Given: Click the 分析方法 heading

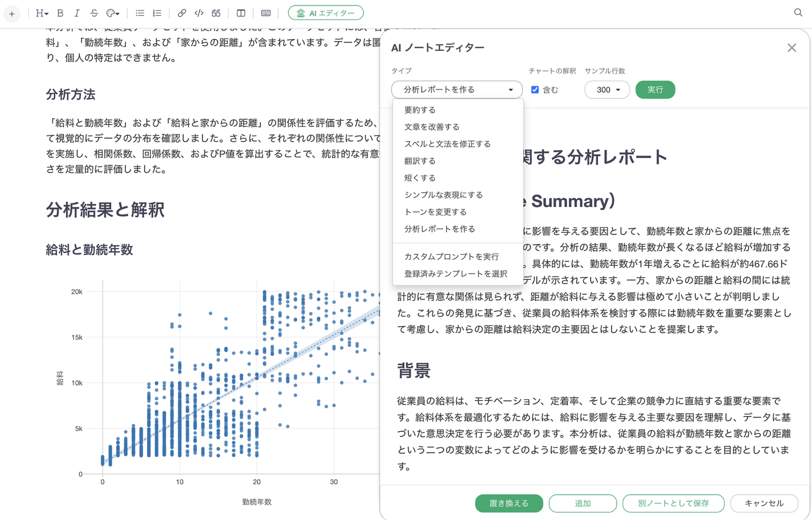Looking at the screenshot, I should pos(71,95).
